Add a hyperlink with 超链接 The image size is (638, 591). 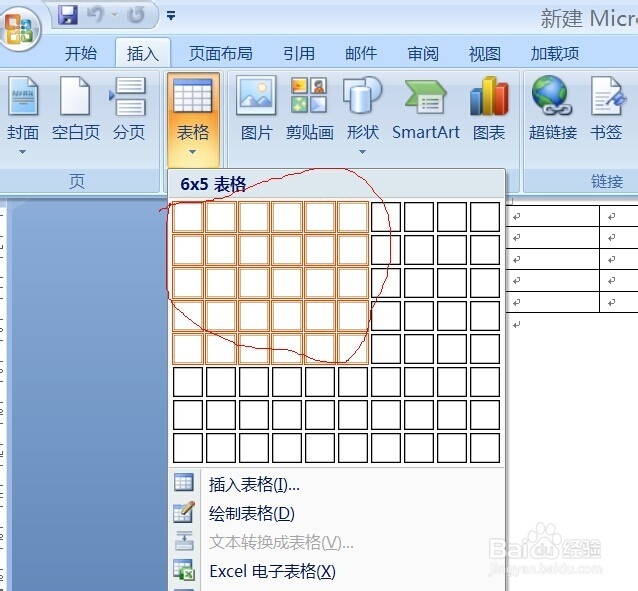pos(553,109)
